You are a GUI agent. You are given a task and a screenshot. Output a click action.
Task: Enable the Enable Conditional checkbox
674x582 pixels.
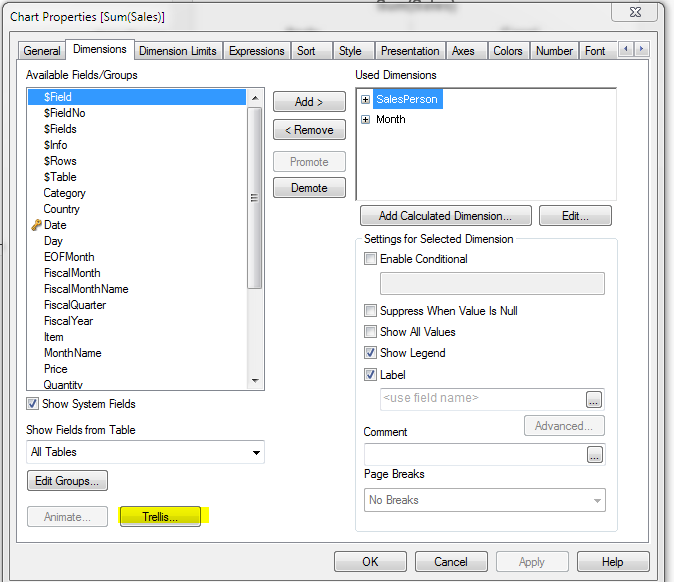[371, 259]
